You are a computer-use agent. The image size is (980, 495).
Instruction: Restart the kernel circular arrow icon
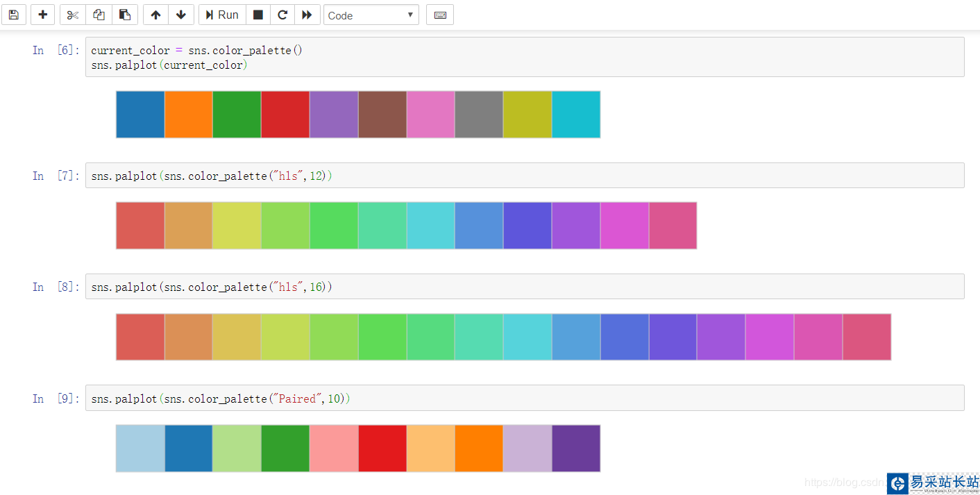pyautogui.click(x=282, y=15)
